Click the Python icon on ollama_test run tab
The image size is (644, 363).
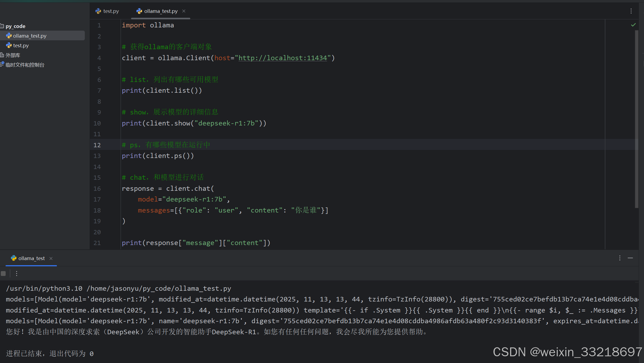click(14, 258)
